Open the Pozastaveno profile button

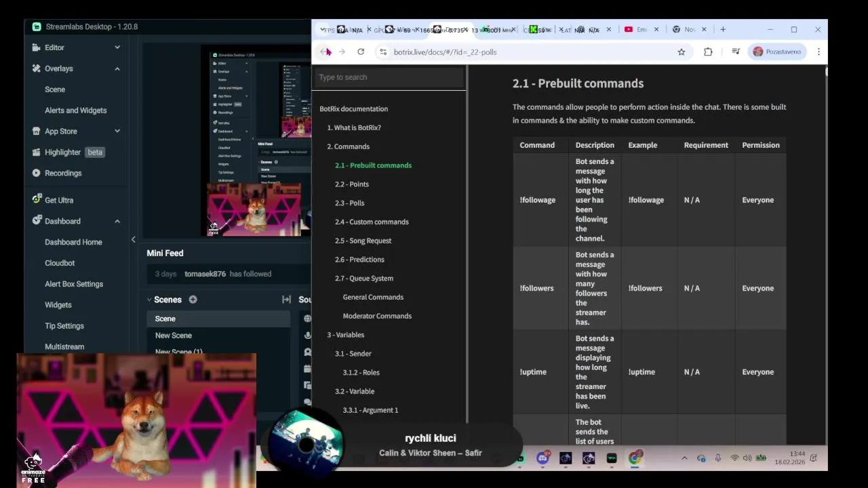pyautogui.click(x=777, y=52)
